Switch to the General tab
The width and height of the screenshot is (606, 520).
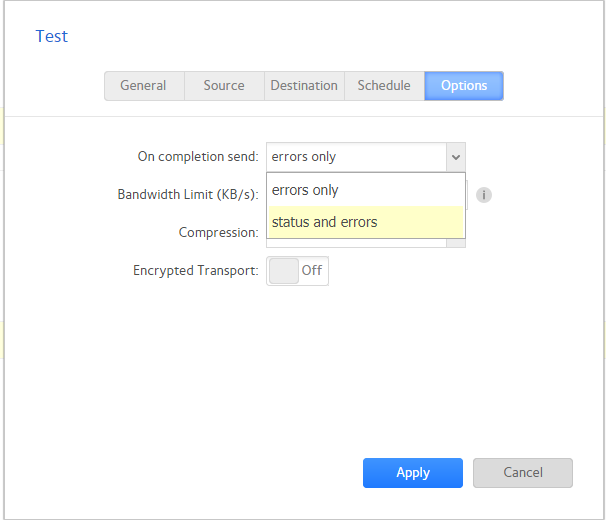pyautogui.click(x=144, y=86)
